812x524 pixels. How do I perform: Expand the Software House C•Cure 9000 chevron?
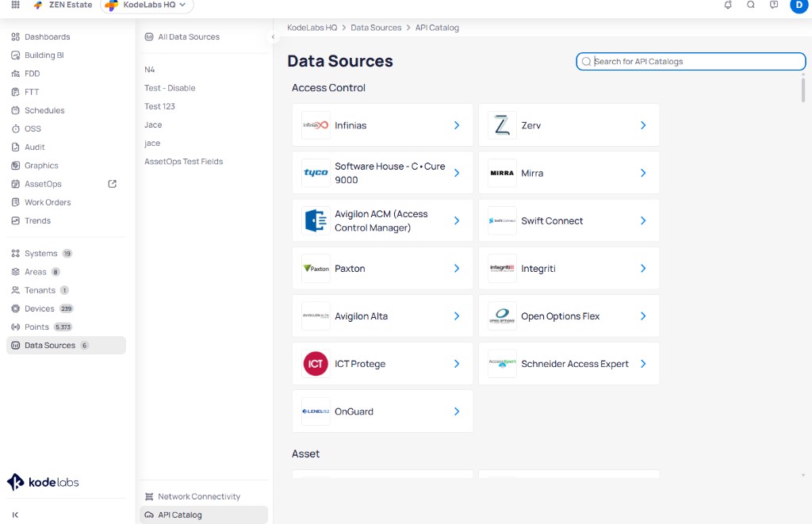pyautogui.click(x=457, y=173)
